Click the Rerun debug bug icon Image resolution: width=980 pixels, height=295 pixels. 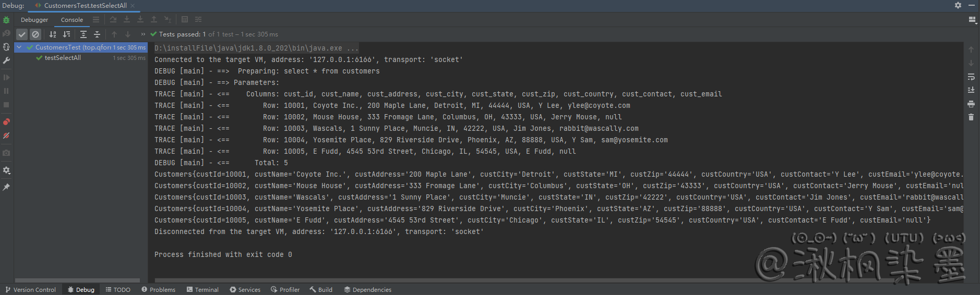(x=6, y=20)
